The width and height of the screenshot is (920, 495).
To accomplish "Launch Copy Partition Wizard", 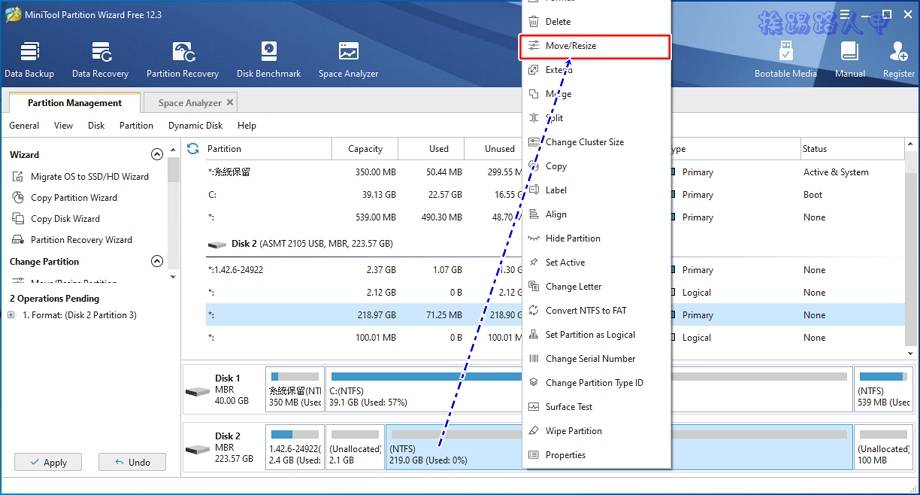I will [x=65, y=198].
